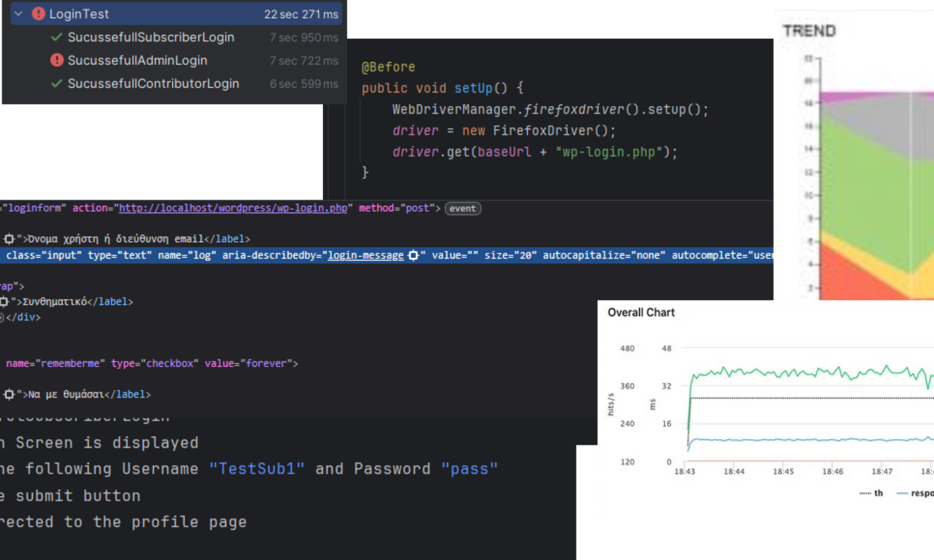This screenshot has height=560, width=934.
Task: Click the target icon before Συνθηματικό label
Action: click(x=4, y=301)
